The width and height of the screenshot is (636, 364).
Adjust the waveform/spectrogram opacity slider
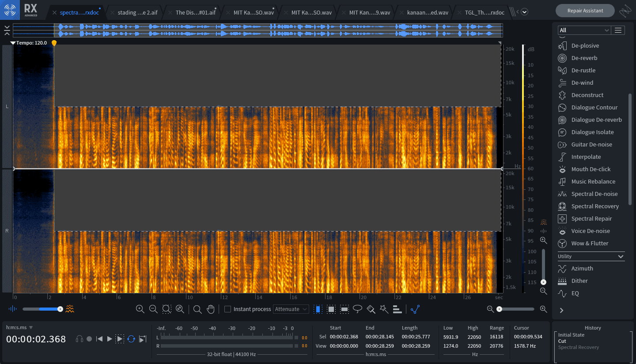click(x=42, y=309)
